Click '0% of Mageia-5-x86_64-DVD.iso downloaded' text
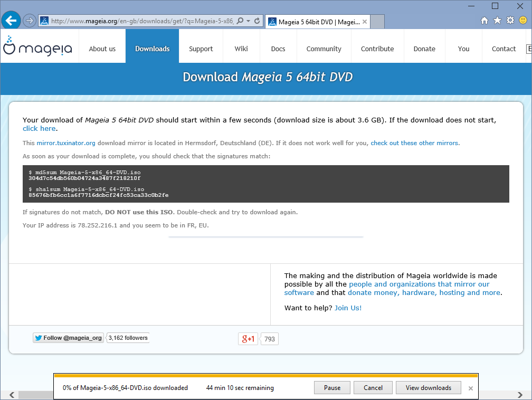532x400 pixels. point(125,388)
